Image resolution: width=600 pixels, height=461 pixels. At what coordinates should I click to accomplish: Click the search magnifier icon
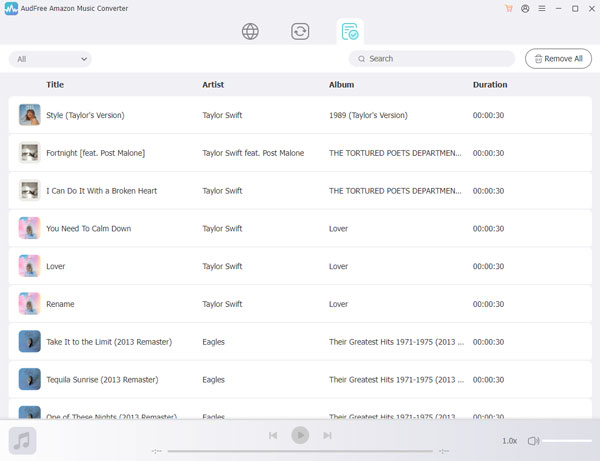361,59
